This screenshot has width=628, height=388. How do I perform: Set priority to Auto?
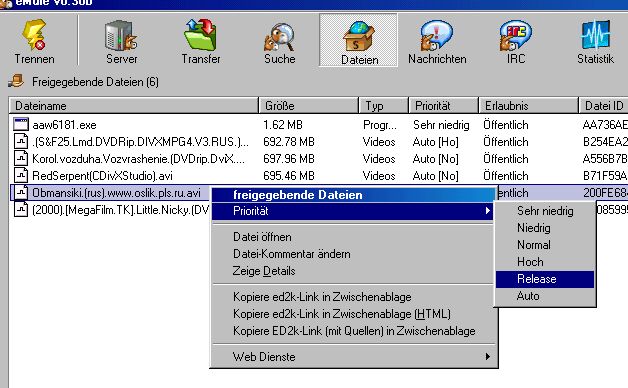click(x=545, y=296)
